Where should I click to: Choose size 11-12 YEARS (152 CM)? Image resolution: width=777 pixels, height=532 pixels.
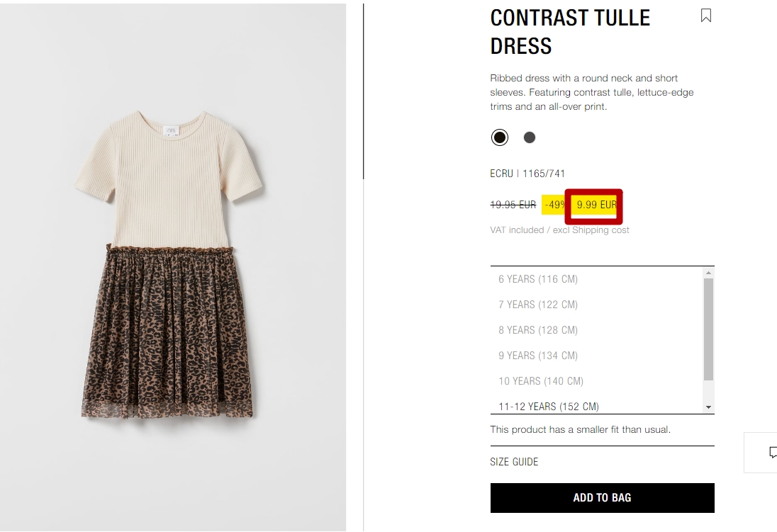point(597,406)
